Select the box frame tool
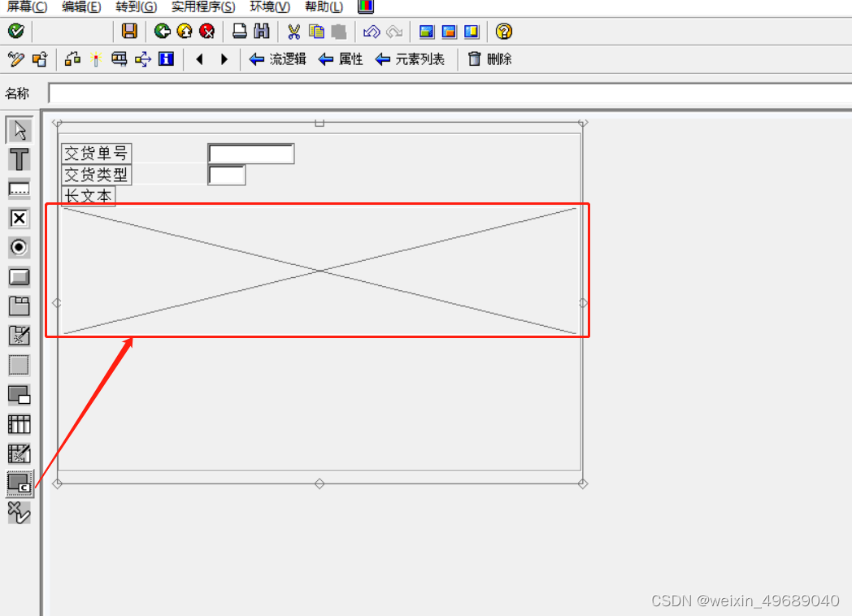The width and height of the screenshot is (852, 616). [19, 365]
